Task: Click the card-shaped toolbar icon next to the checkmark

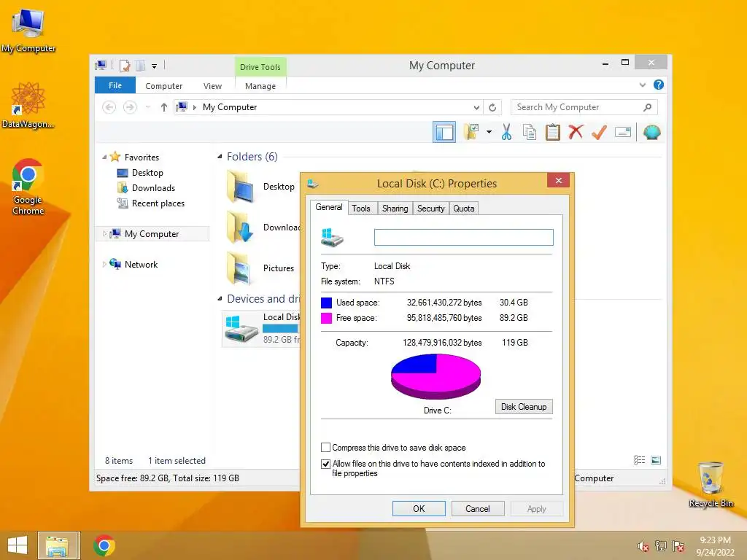Action: [x=623, y=132]
